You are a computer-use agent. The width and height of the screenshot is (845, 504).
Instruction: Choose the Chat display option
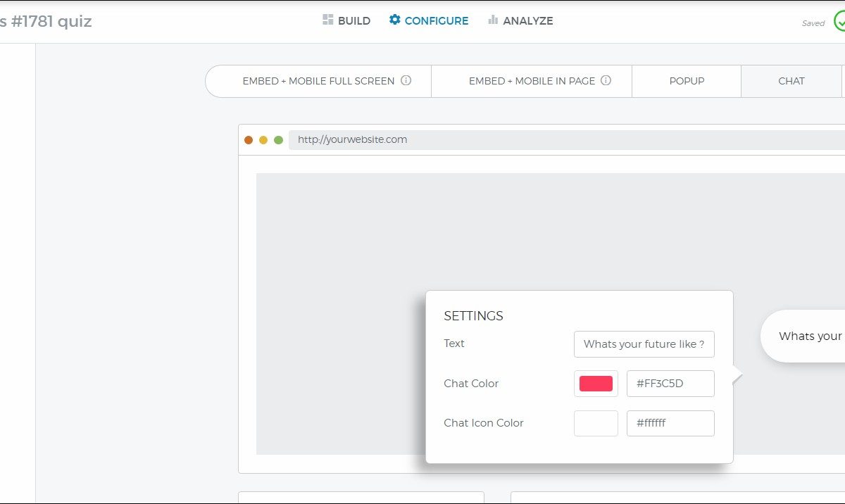coord(791,81)
